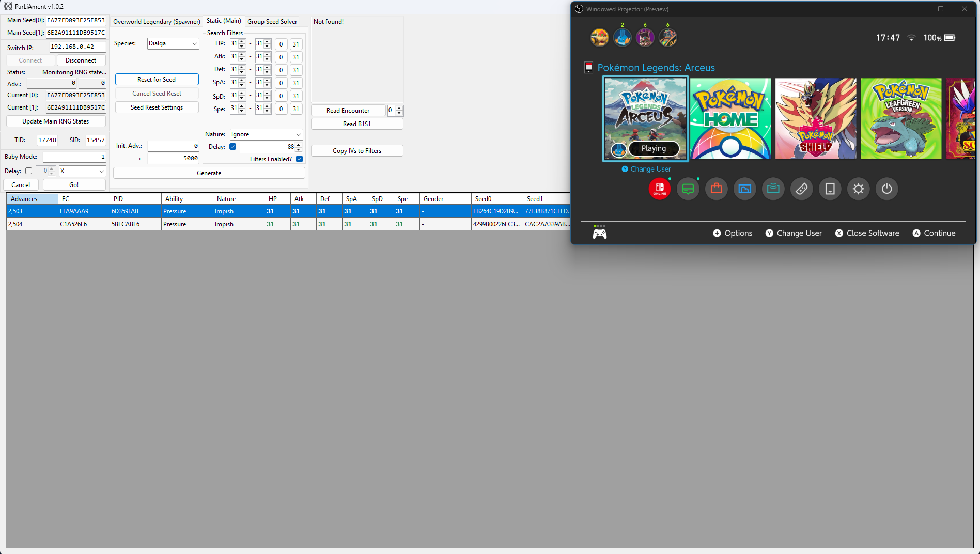980x554 pixels.
Task: Open the button dropdown showing X
Action: [x=83, y=171]
